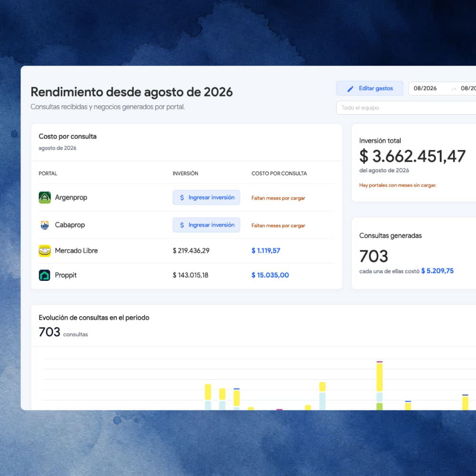The image size is (476, 476).
Task: Click the tallest yellow bar in the chart
Action: [379, 377]
